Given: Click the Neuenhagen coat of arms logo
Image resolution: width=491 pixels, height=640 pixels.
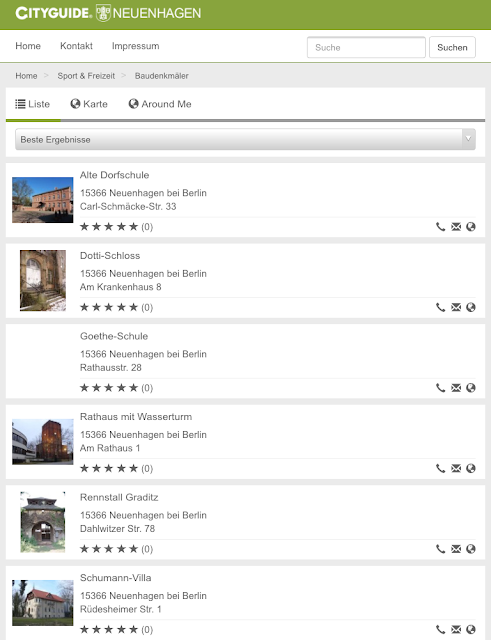Looking at the screenshot, I should pos(103,13).
